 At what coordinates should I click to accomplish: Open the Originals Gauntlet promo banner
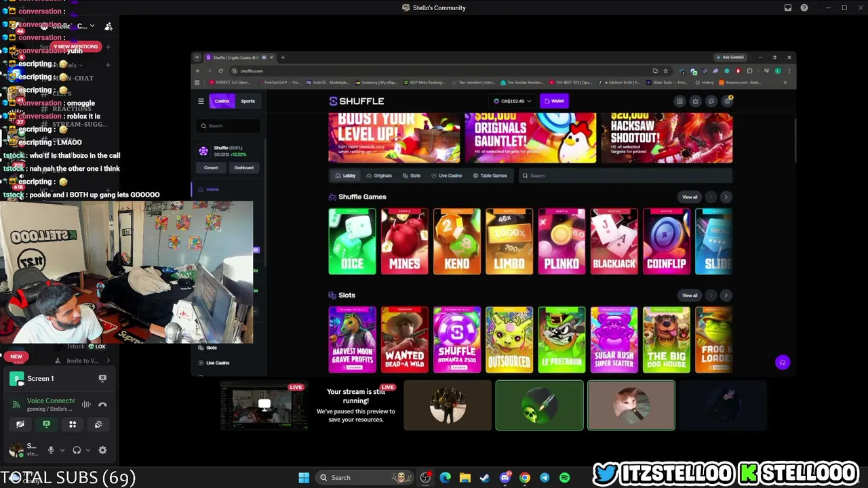[x=530, y=138]
